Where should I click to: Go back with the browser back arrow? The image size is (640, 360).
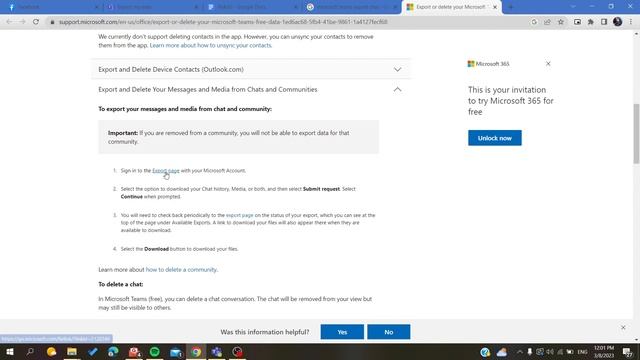click(9, 22)
